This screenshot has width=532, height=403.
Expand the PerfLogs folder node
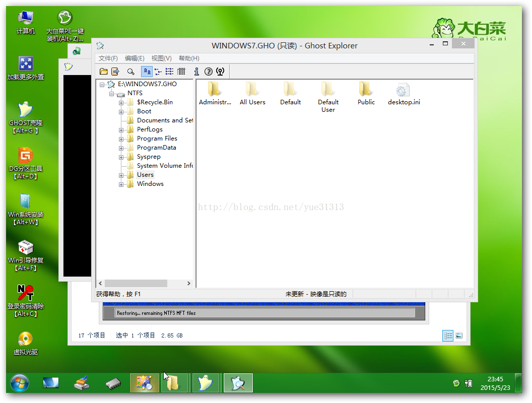pyautogui.click(x=121, y=130)
